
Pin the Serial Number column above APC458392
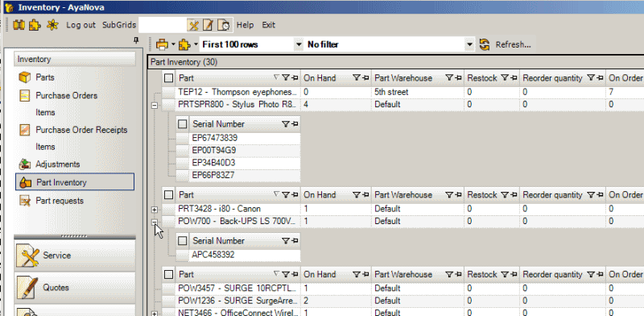point(295,241)
